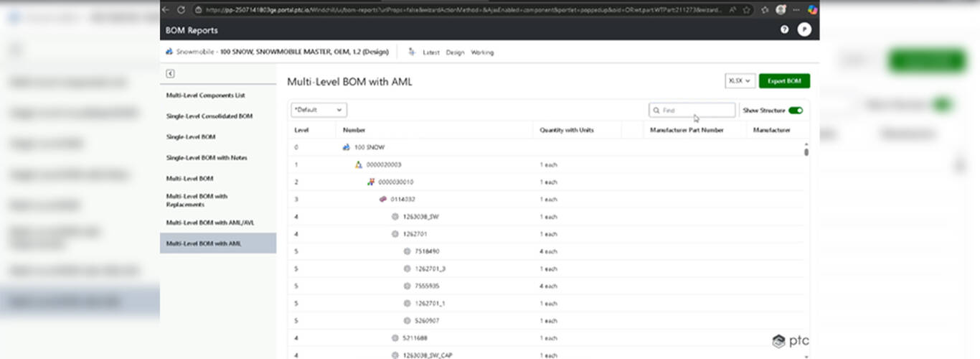Click the part icon for 0114032
This screenshot has width=980, height=359.
pyautogui.click(x=383, y=200)
